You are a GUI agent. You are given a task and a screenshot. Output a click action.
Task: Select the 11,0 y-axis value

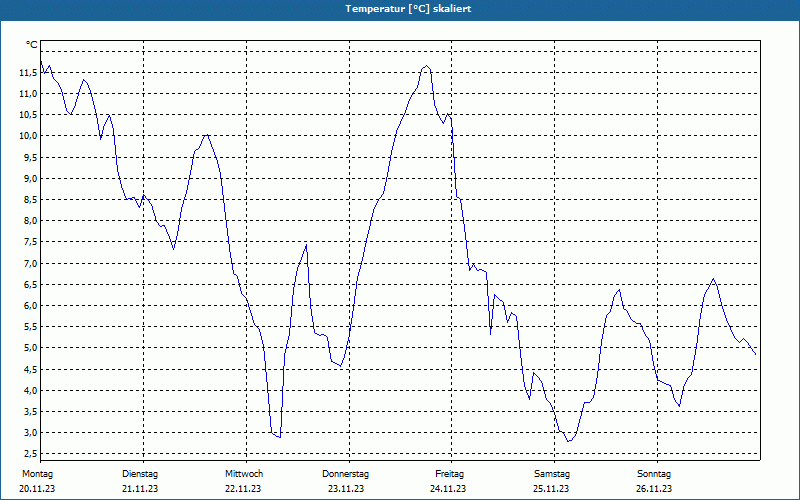click(28, 94)
